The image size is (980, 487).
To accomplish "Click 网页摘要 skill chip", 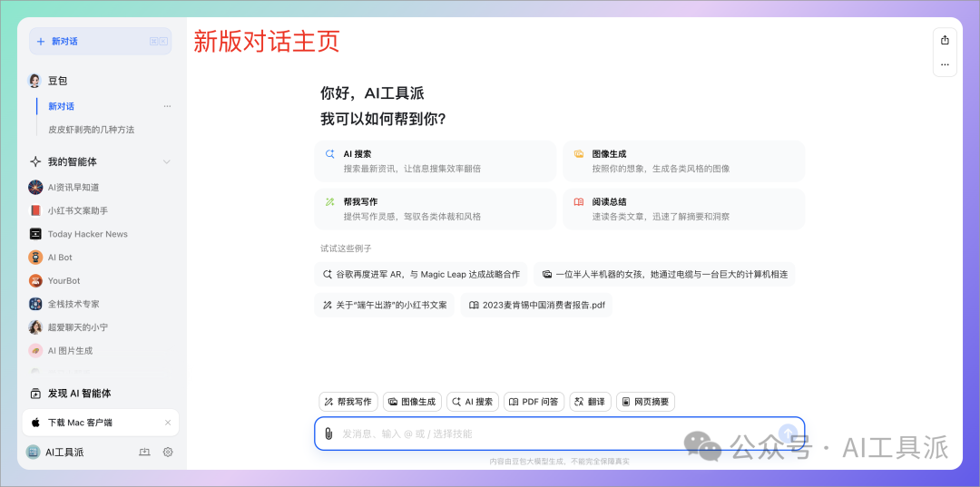I will pos(646,402).
